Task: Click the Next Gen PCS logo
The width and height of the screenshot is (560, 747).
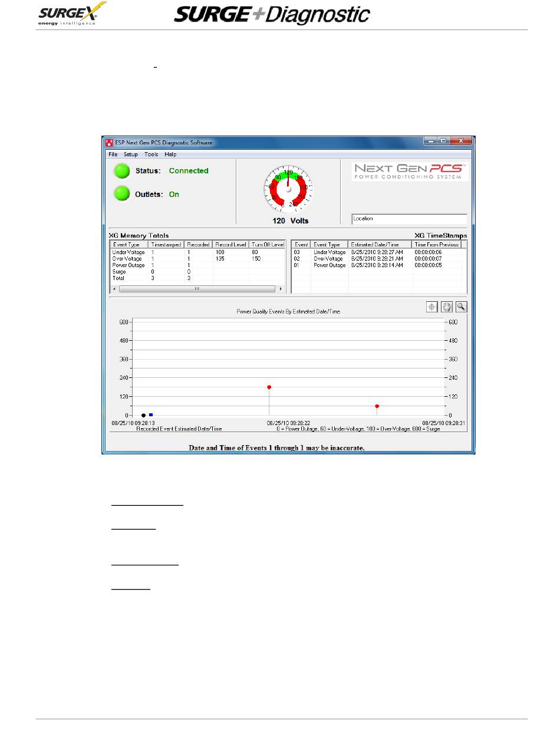Action: 410,172
